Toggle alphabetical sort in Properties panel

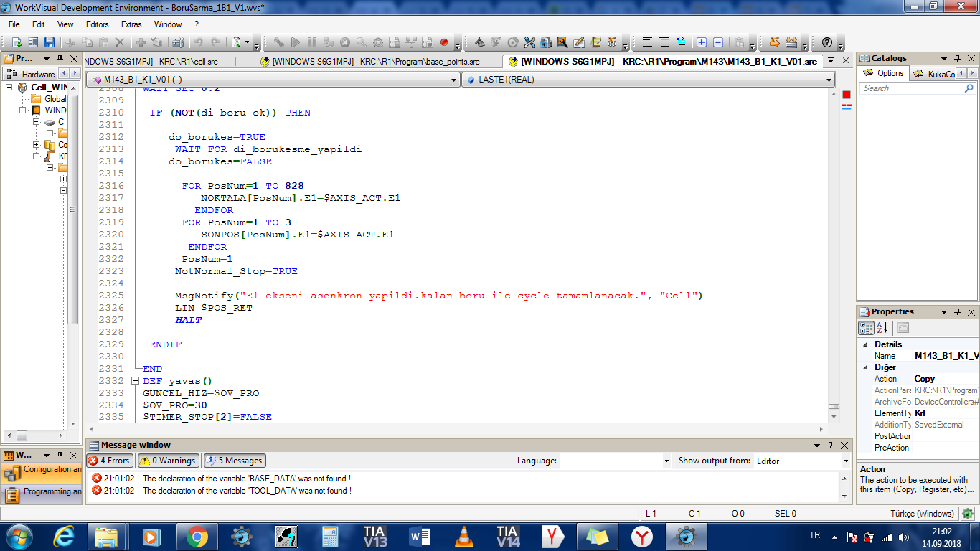[882, 328]
